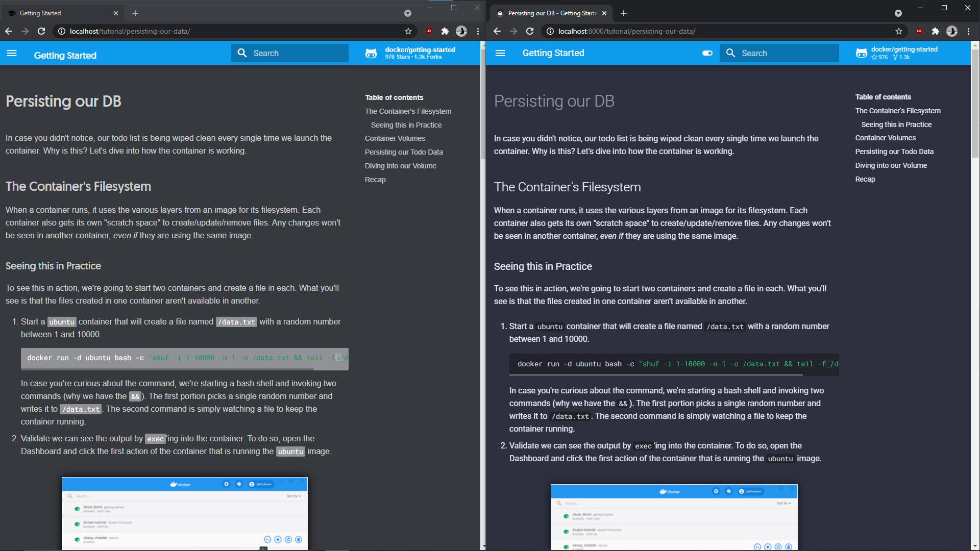Click Search field in left page header
The width and height of the screenshot is (980, 551).
pyautogui.click(x=290, y=53)
